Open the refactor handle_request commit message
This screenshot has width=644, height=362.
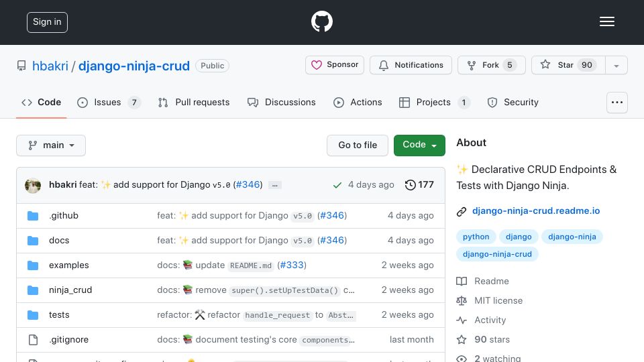pyautogui.click(x=256, y=315)
